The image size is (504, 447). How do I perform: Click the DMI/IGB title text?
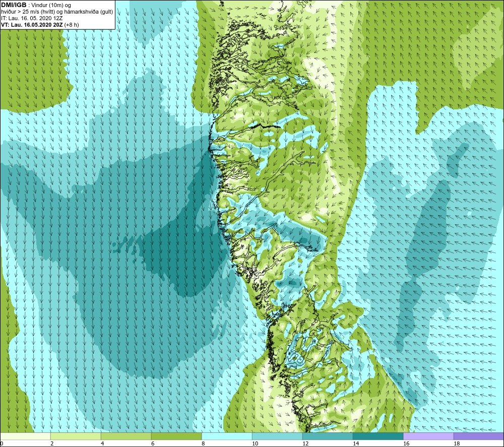pyautogui.click(x=14, y=5)
